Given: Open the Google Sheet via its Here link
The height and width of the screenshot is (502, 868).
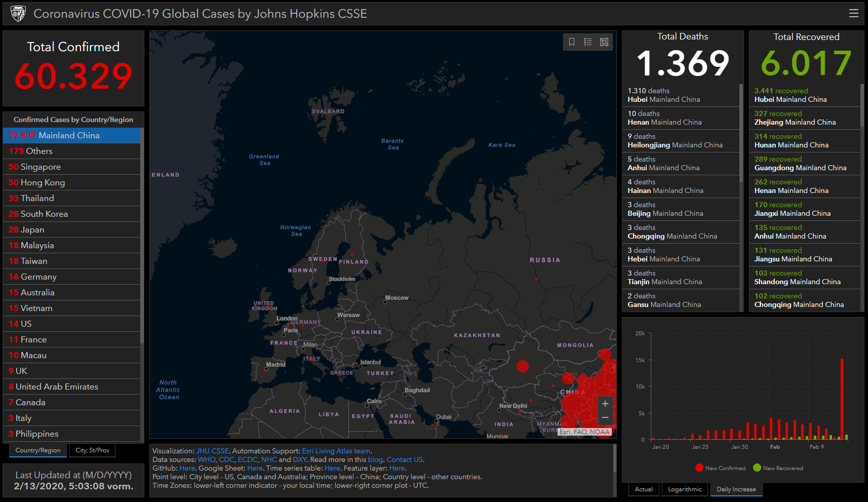Looking at the screenshot, I should [255, 468].
